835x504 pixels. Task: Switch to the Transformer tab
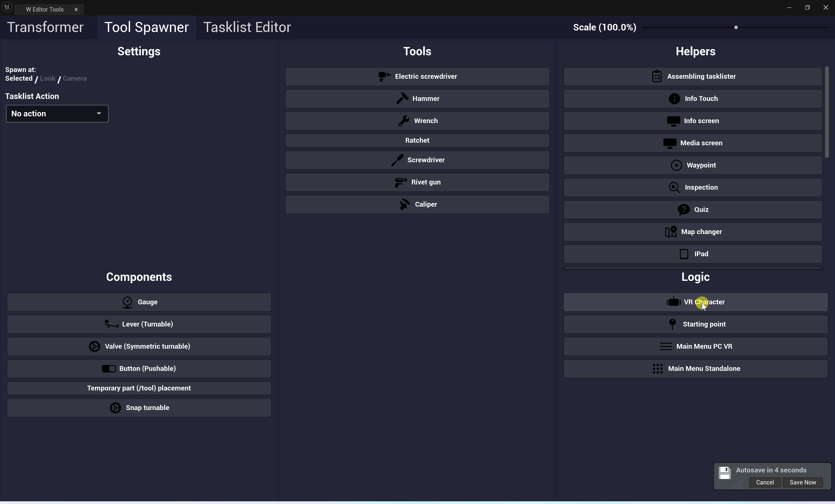pos(45,27)
